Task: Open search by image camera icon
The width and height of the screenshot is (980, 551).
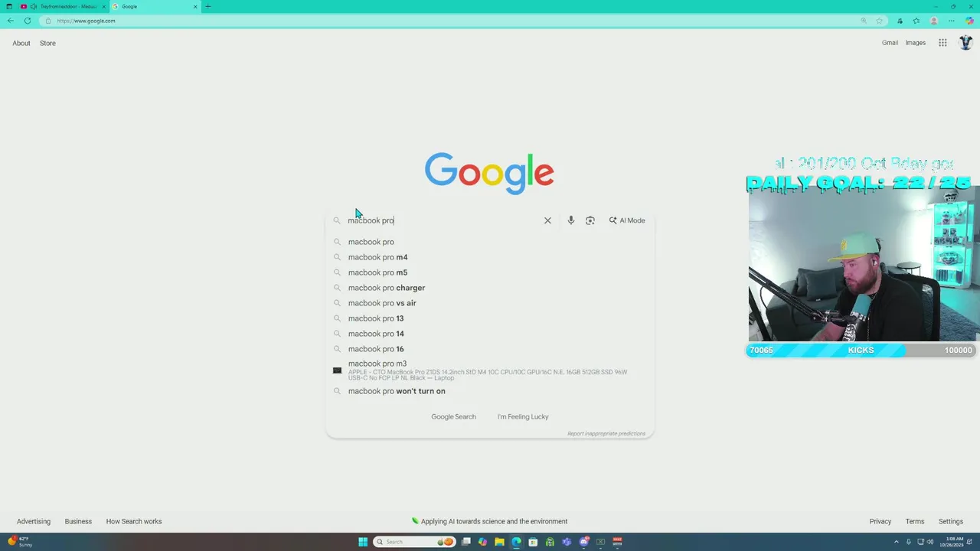Action: tap(590, 220)
